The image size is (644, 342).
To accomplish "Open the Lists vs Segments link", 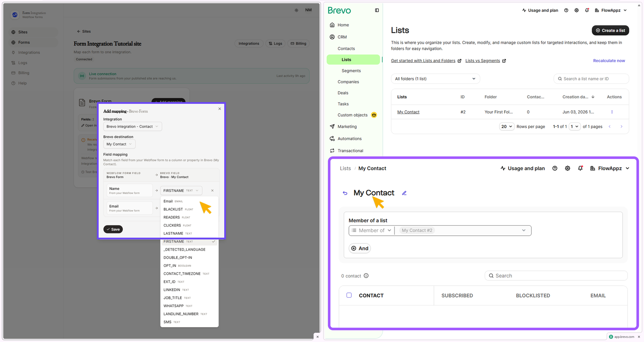I will [485, 61].
